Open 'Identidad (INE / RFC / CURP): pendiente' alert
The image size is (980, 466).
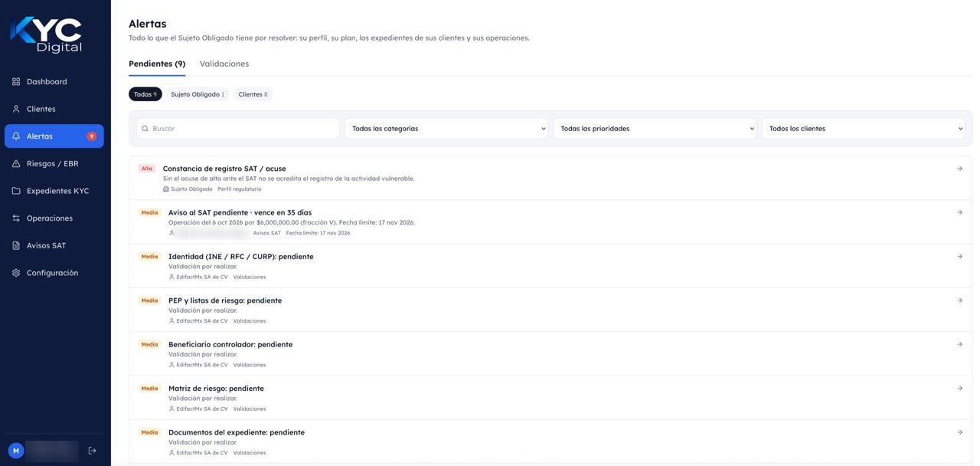pyautogui.click(x=550, y=266)
